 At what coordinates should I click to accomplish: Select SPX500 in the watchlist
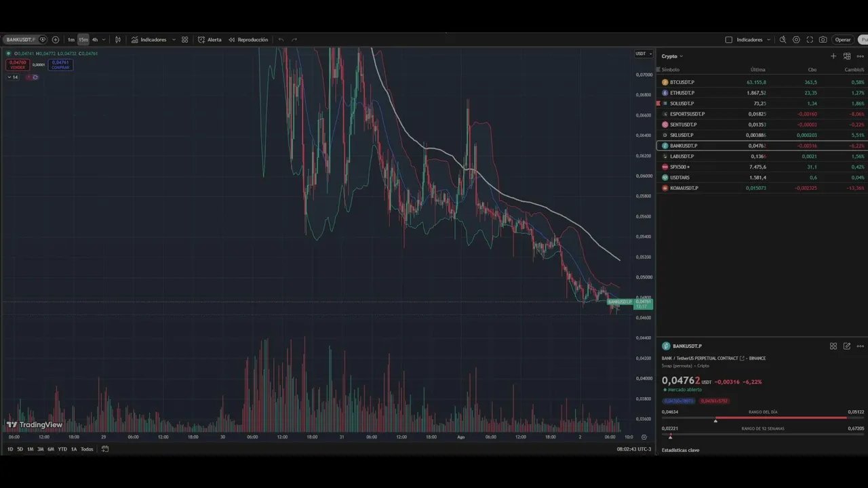tap(762, 167)
